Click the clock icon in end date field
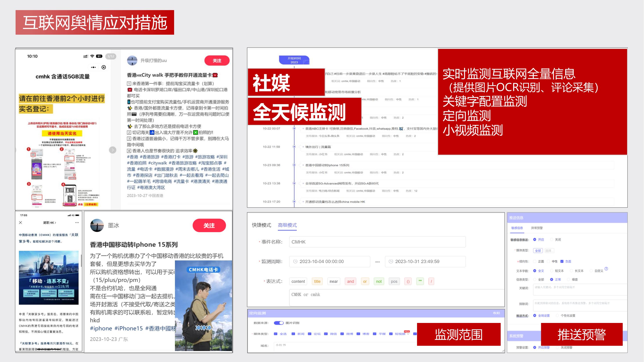This screenshot has width=644, height=362. click(391, 262)
